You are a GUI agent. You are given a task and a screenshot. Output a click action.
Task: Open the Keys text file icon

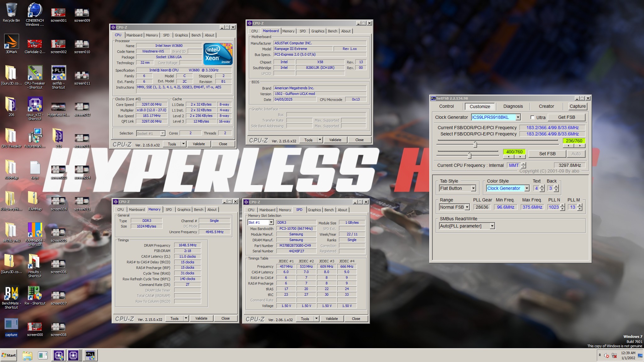click(35, 170)
